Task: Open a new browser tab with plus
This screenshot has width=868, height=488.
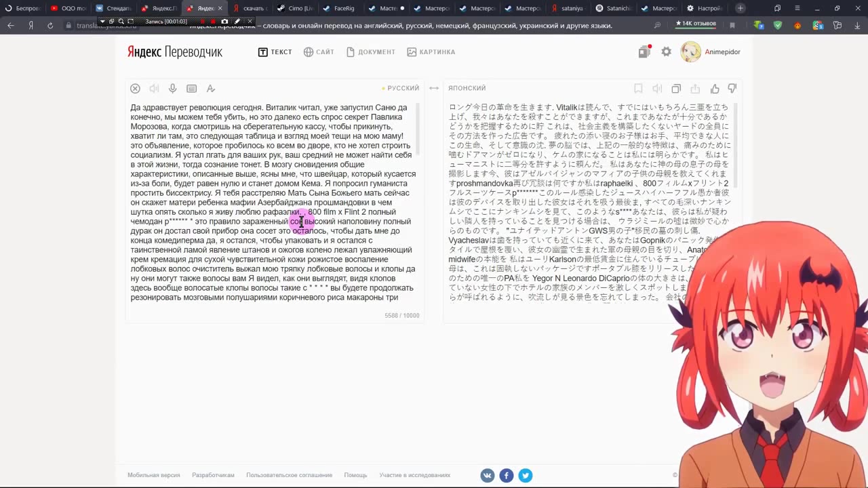Action: [741, 8]
